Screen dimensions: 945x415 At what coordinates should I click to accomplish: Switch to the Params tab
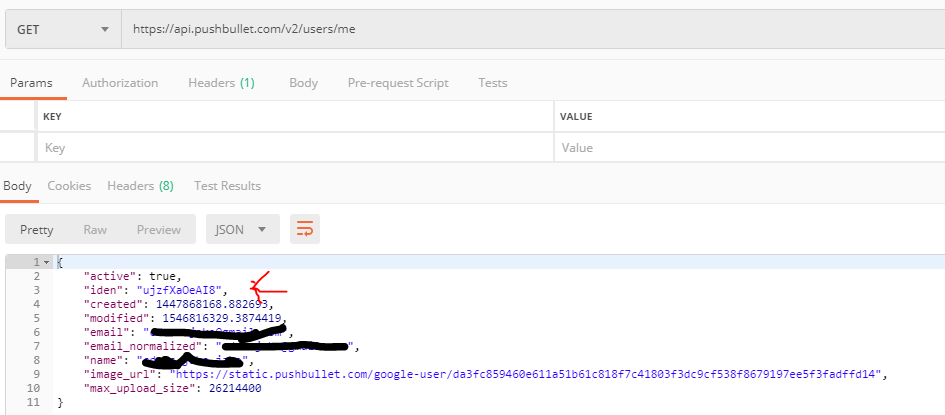pos(31,83)
